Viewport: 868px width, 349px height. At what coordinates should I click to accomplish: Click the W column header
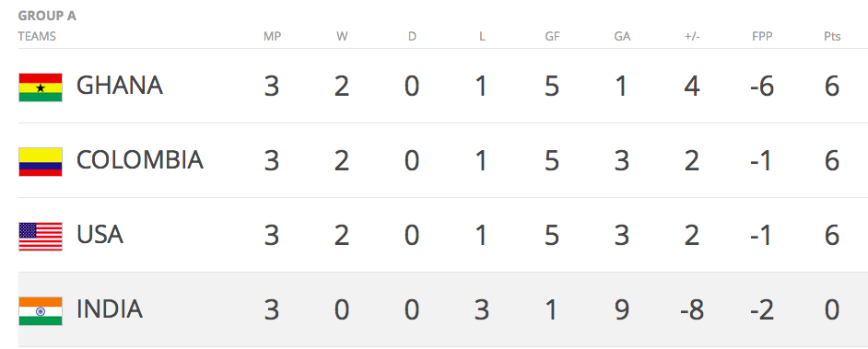point(342,37)
